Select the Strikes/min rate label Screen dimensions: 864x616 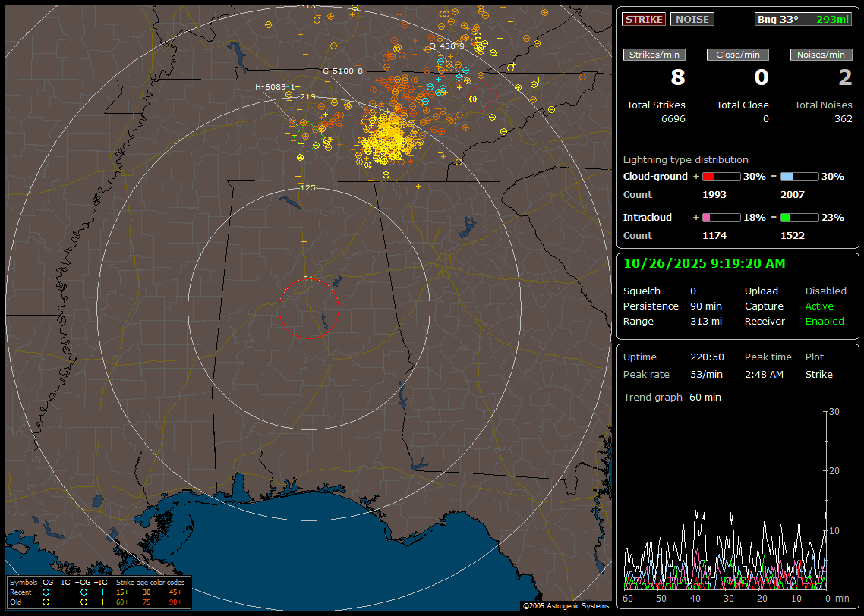(x=654, y=55)
